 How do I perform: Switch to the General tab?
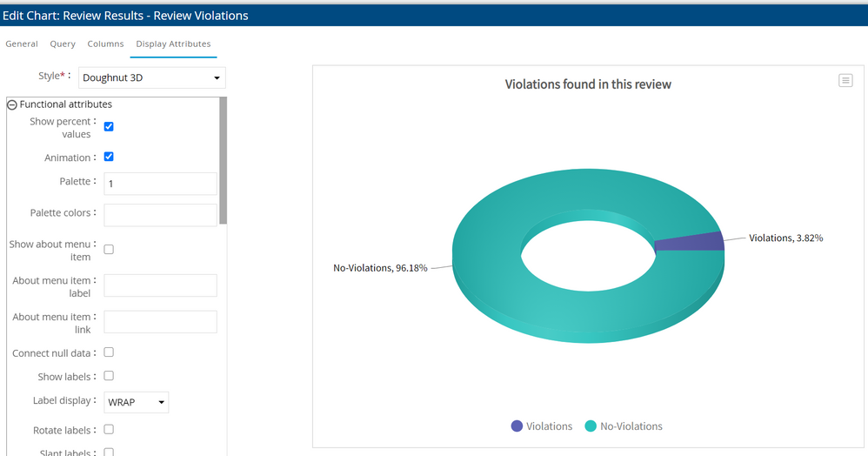coord(22,44)
